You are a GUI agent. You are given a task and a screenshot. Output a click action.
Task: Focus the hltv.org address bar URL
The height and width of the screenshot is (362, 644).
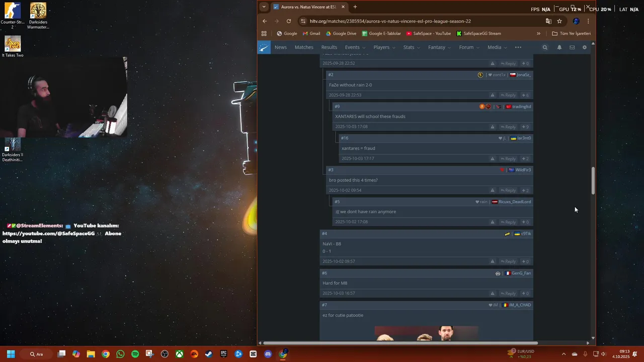[x=390, y=21]
